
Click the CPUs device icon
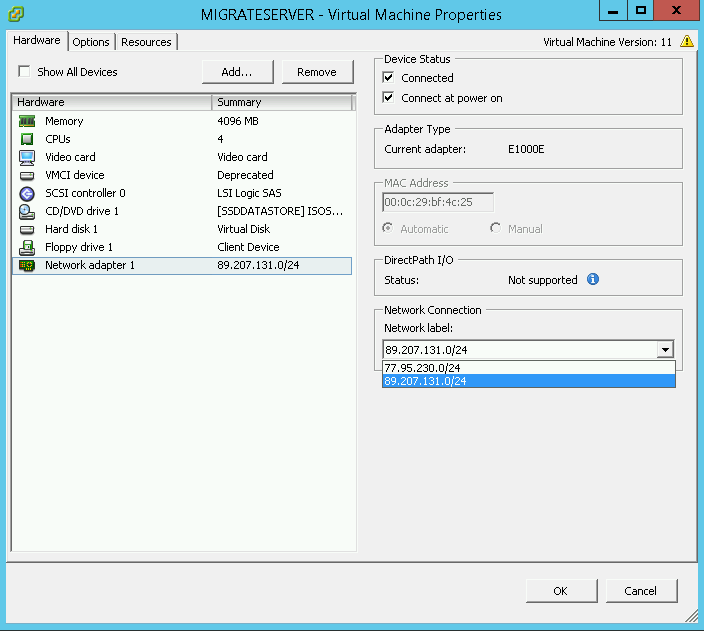27,139
